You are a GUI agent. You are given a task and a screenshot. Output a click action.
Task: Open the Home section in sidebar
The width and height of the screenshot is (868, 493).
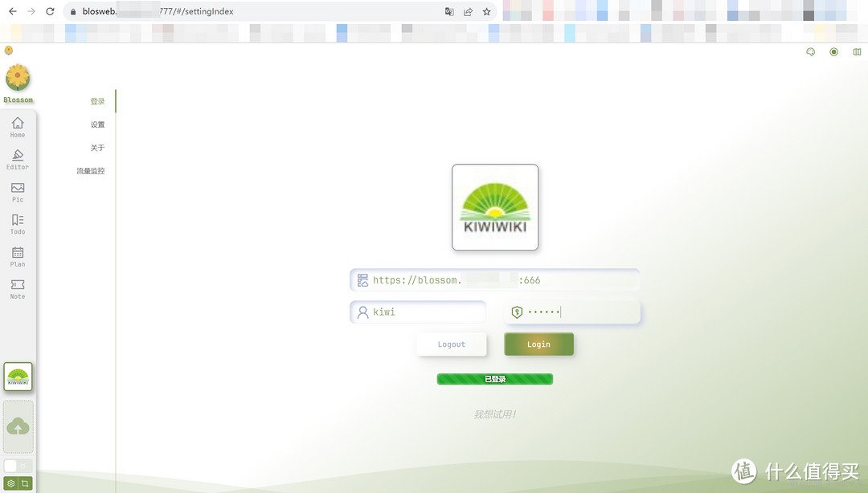[18, 127]
